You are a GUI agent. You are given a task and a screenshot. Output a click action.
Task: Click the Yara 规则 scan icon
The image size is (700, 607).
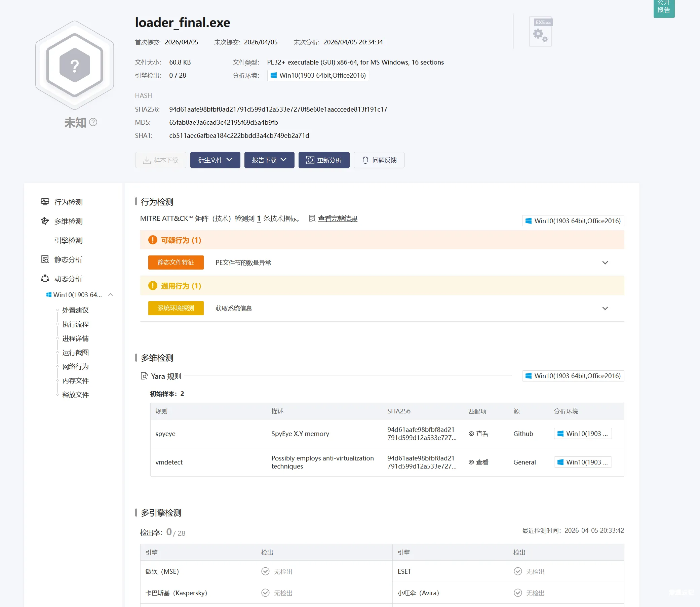click(144, 376)
